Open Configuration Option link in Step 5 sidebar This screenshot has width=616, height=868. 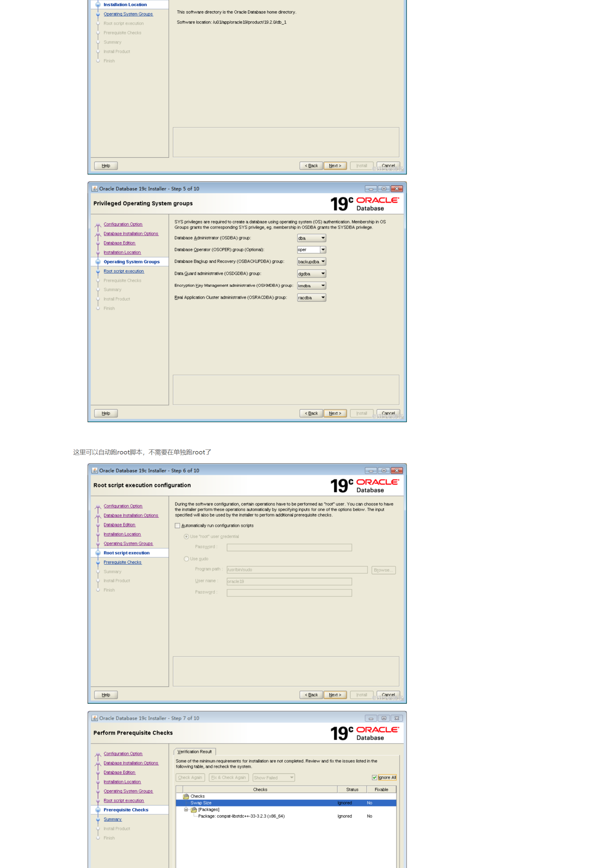[x=123, y=225]
